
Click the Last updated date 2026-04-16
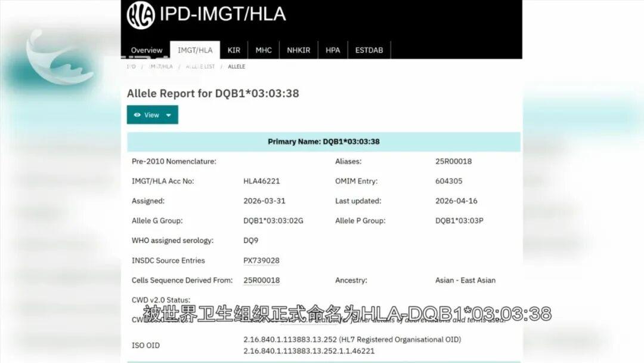pos(456,201)
